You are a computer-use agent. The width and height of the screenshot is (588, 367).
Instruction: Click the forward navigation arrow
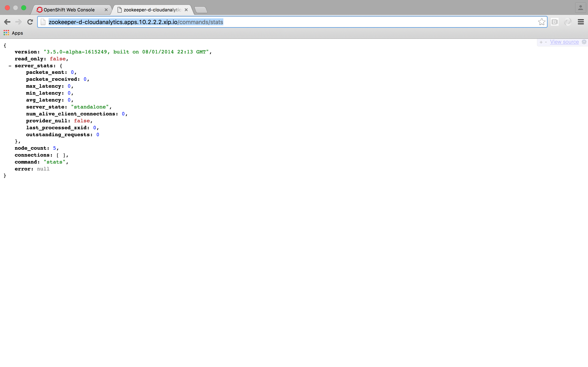(18, 22)
